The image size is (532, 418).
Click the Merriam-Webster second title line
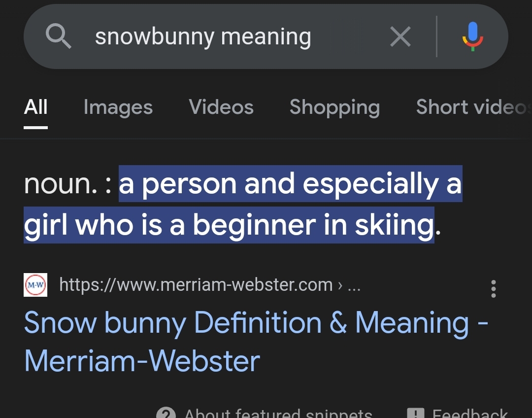[142, 361]
